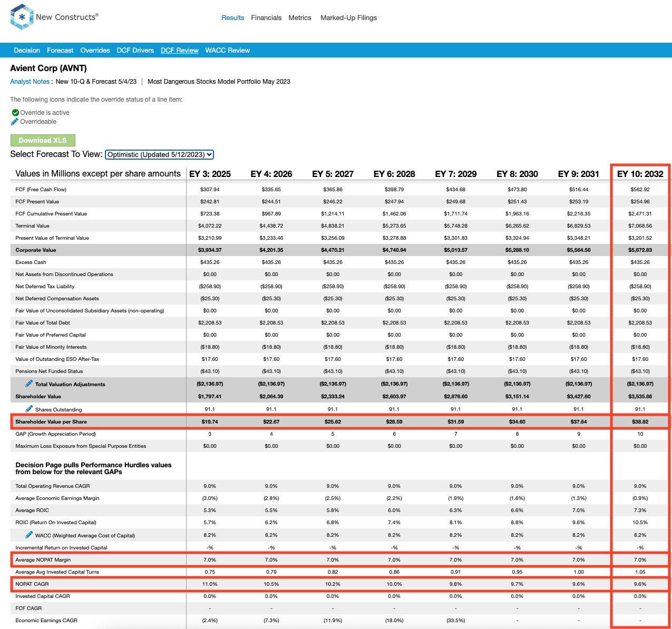Click the Incremental Return on Invested Capital label
This screenshot has height=629, width=672.
(x=61, y=548)
